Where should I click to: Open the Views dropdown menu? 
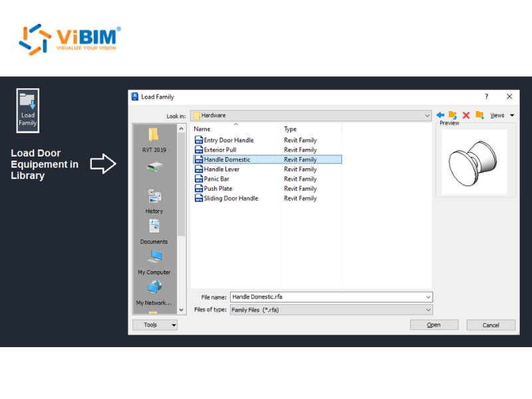click(502, 115)
